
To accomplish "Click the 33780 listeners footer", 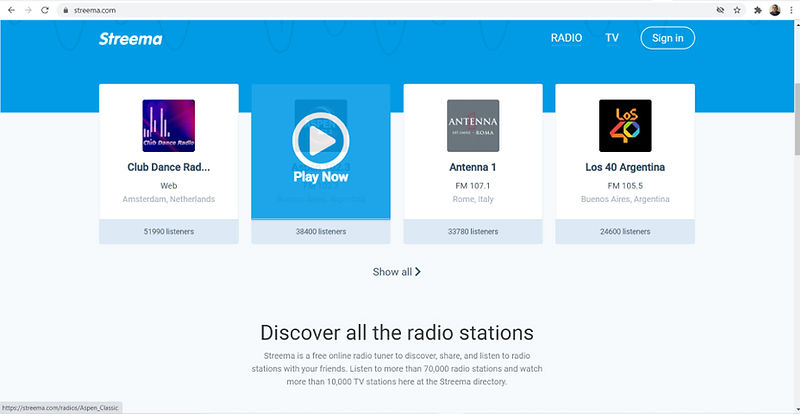I will (473, 232).
